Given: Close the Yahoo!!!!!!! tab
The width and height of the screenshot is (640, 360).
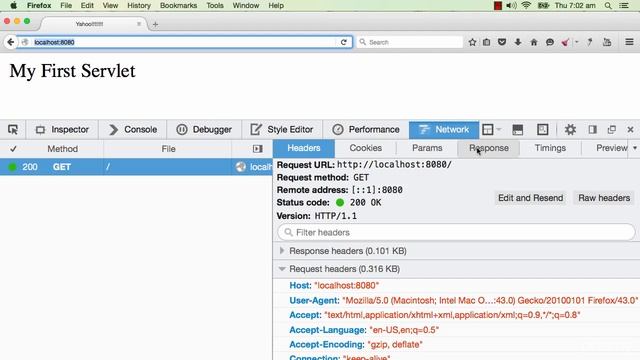Looking at the screenshot, I should point(139,24).
